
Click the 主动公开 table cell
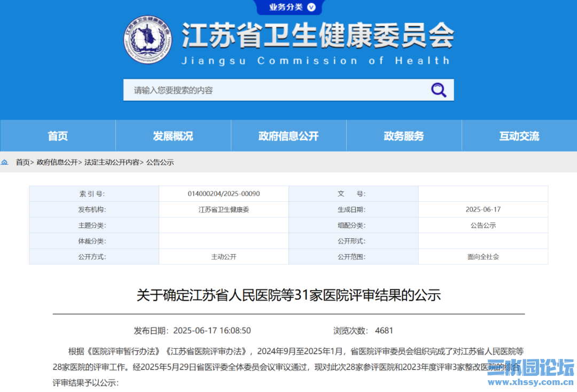[x=224, y=257]
